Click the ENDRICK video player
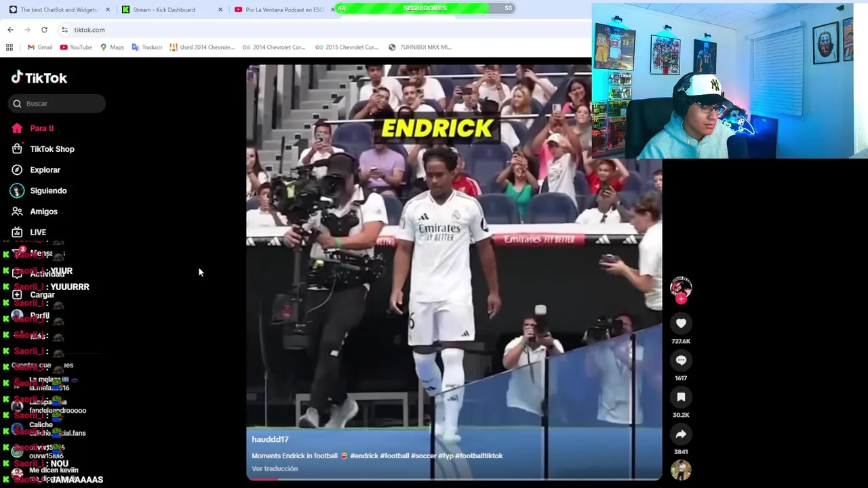Screen dimensions: 868x488 click(454, 271)
